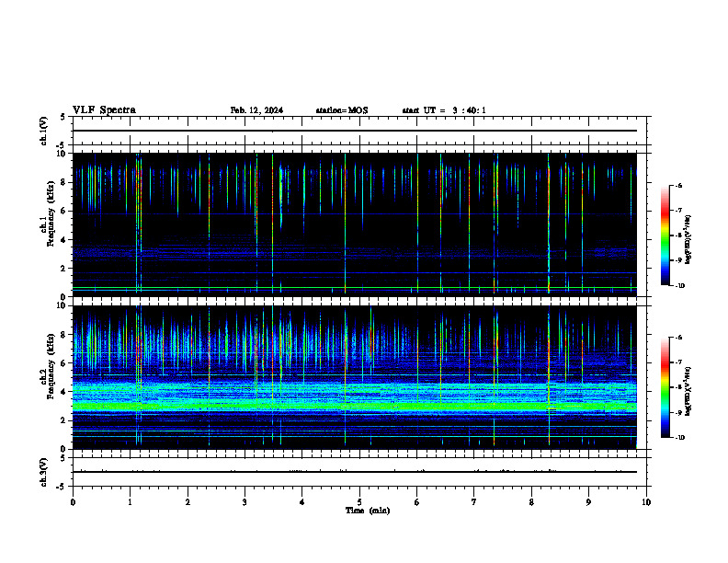Screen dimensions: 728x563
Task: Click the "2" kHz tick on ch.2 frequency axis
Action: point(64,420)
